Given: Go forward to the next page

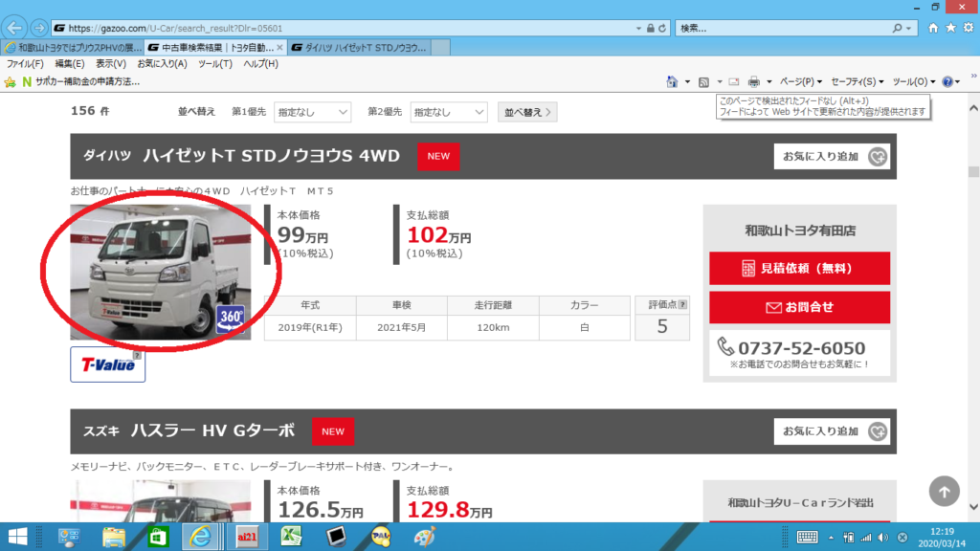Looking at the screenshot, I should [x=38, y=28].
